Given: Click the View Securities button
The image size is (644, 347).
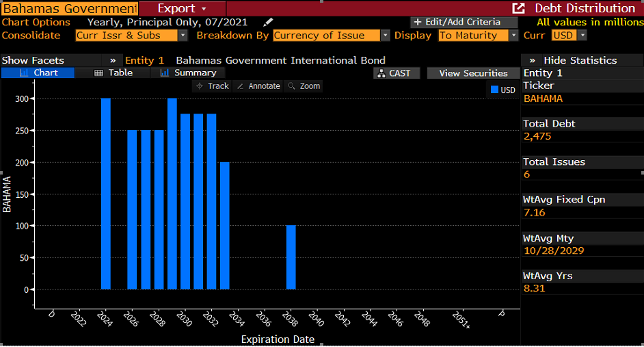Looking at the screenshot, I should click(x=473, y=73).
